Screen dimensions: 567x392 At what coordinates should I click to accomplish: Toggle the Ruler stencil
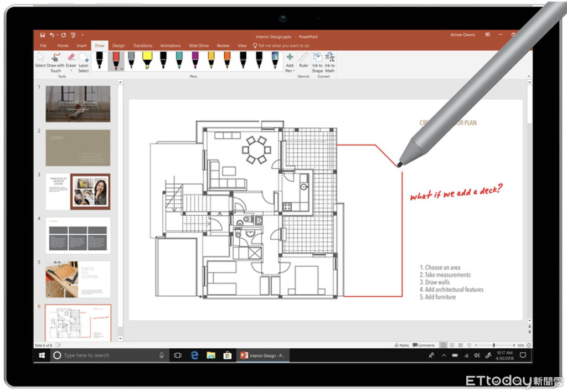pyautogui.click(x=304, y=60)
